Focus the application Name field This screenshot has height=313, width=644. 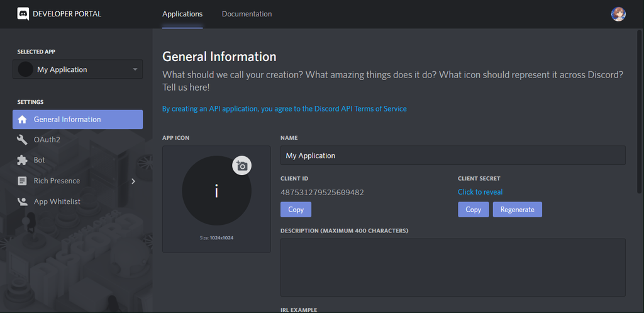(x=453, y=156)
